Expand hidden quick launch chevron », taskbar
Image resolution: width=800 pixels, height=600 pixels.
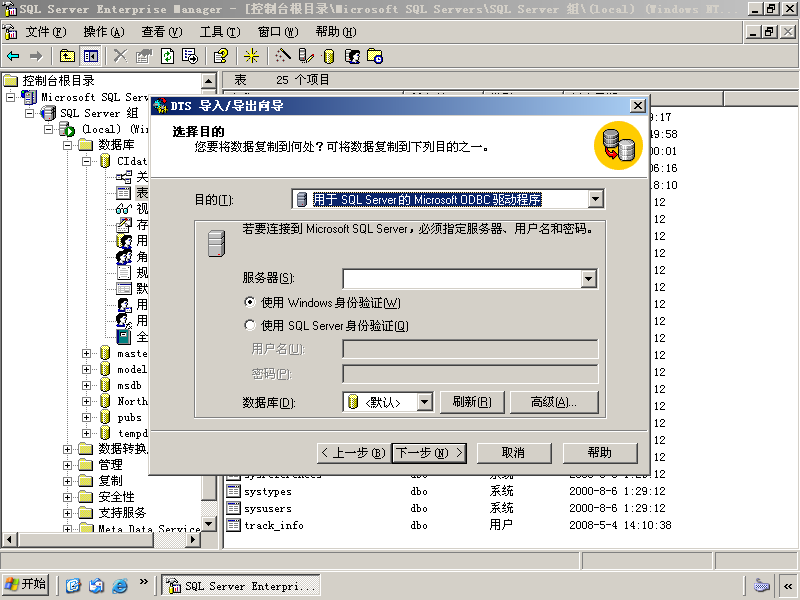(x=144, y=582)
